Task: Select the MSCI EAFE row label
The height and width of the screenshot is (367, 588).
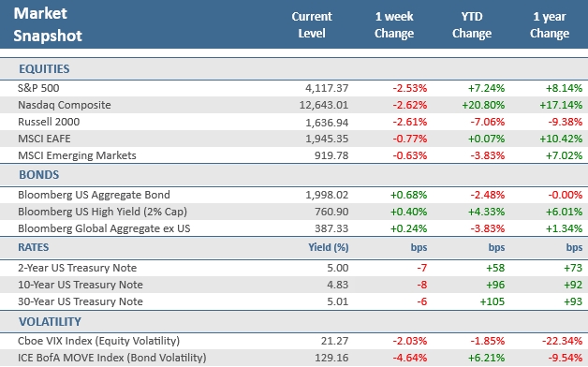Action: (44, 139)
